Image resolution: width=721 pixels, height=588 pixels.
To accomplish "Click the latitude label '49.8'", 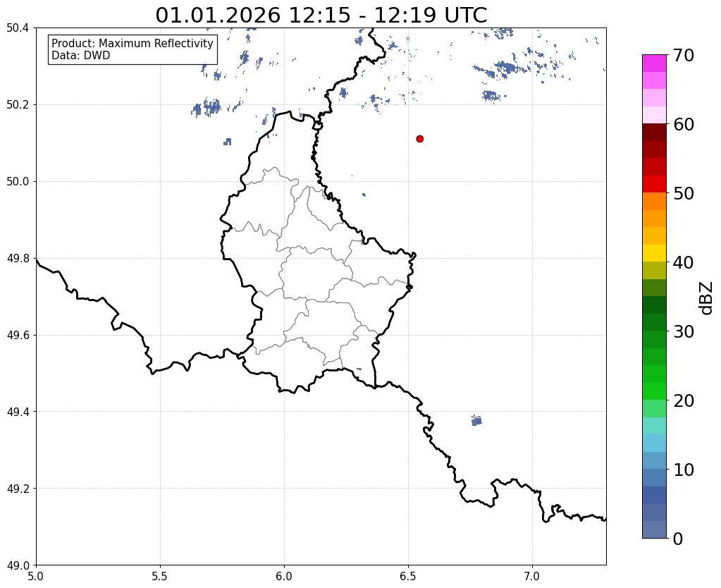I will (x=18, y=259).
